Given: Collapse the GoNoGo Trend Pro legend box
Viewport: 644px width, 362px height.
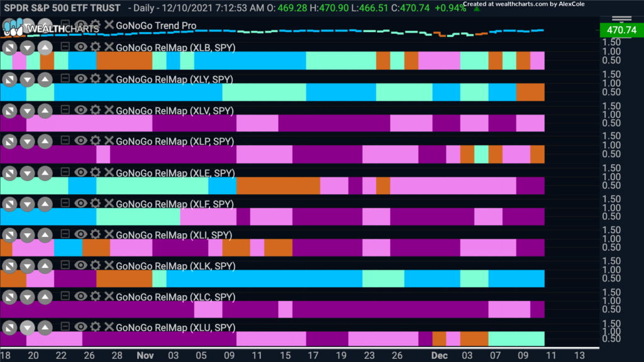Looking at the screenshot, I should point(65,24).
